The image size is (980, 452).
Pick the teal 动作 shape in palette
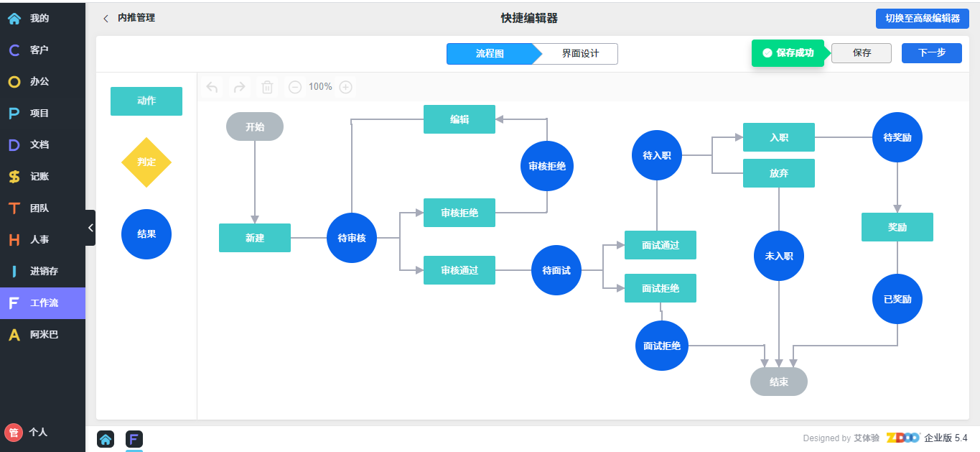146,101
